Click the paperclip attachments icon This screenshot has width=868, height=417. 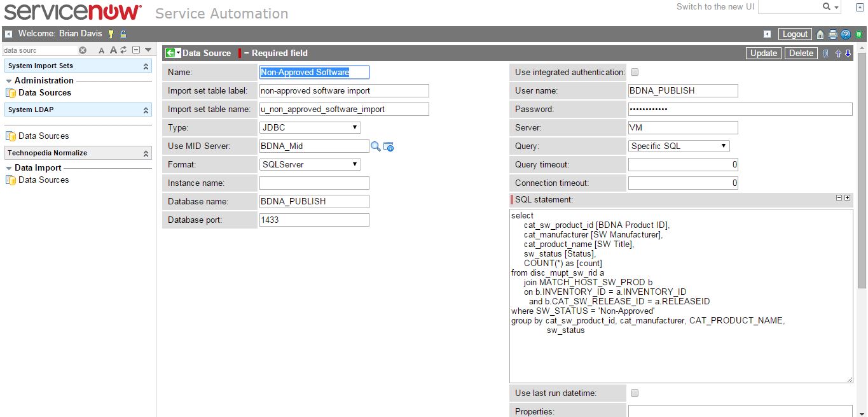click(825, 53)
